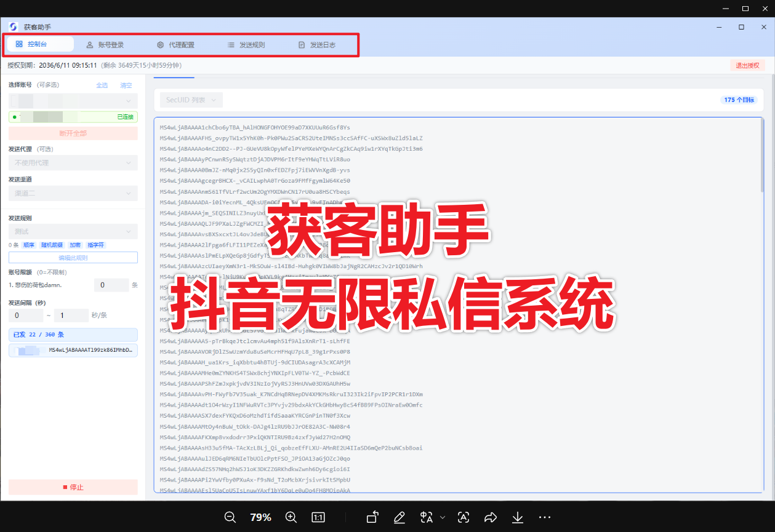This screenshot has width=775, height=532.
Task: Click the extract text (OCR) icon
Action: (x=464, y=517)
